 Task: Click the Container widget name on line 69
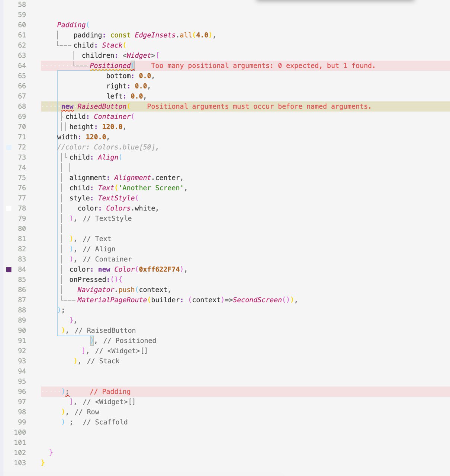(112, 117)
